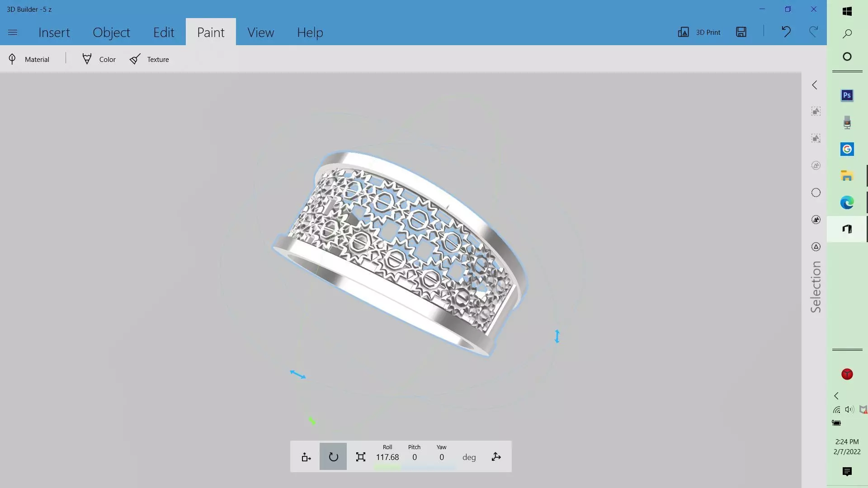Open the View tab
Screen dimensions: 868x488
coord(260,33)
